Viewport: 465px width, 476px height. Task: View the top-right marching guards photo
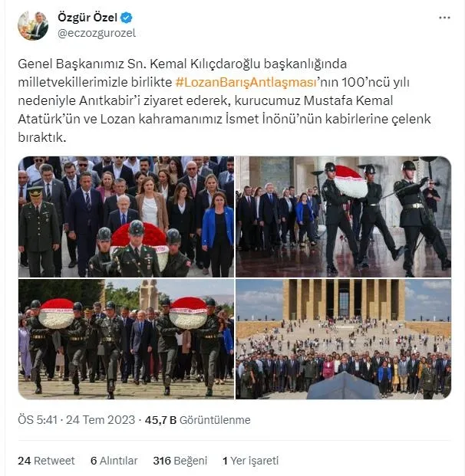[x=344, y=217]
